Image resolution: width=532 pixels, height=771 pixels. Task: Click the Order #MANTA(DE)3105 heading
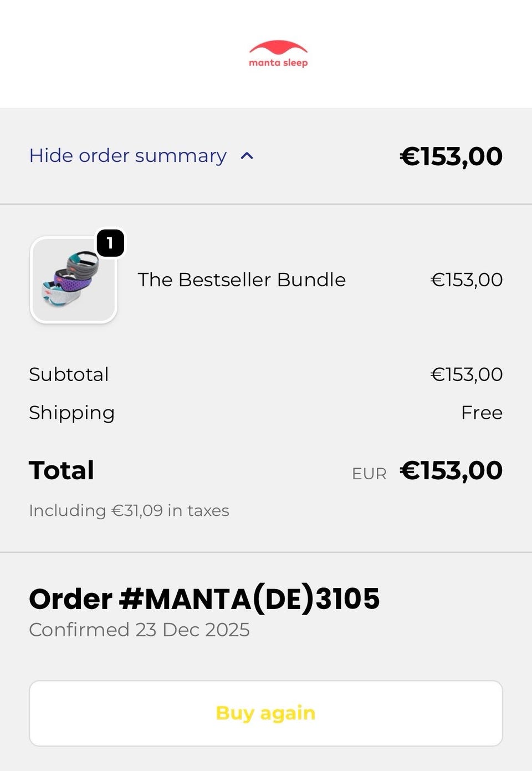(x=204, y=598)
